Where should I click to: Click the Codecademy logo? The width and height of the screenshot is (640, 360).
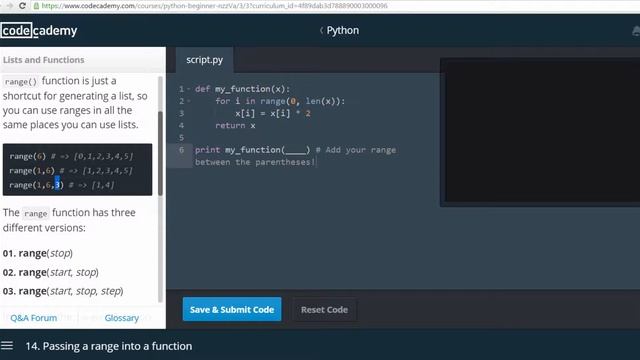click(x=39, y=31)
